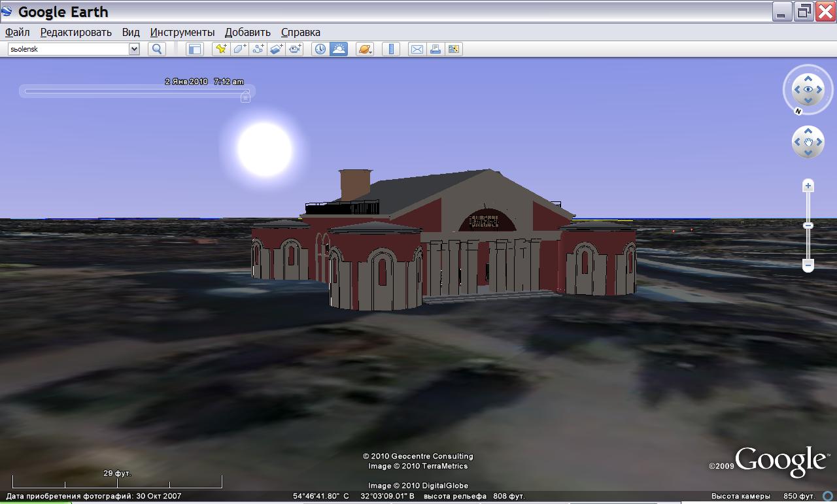837x504 pixels.
Task: Move backward with the hand joystick down arrow
Action: 808,153
